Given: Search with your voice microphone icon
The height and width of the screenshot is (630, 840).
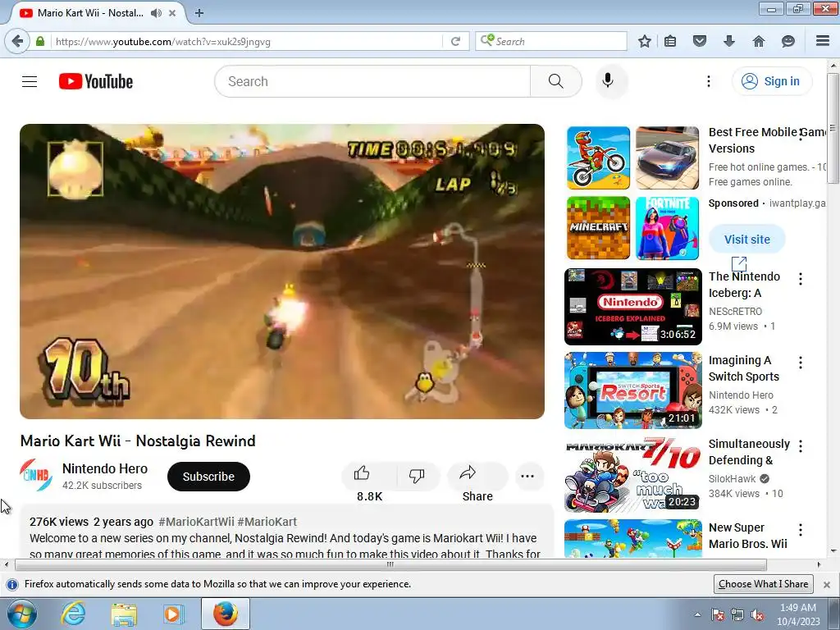Looking at the screenshot, I should pos(608,81).
